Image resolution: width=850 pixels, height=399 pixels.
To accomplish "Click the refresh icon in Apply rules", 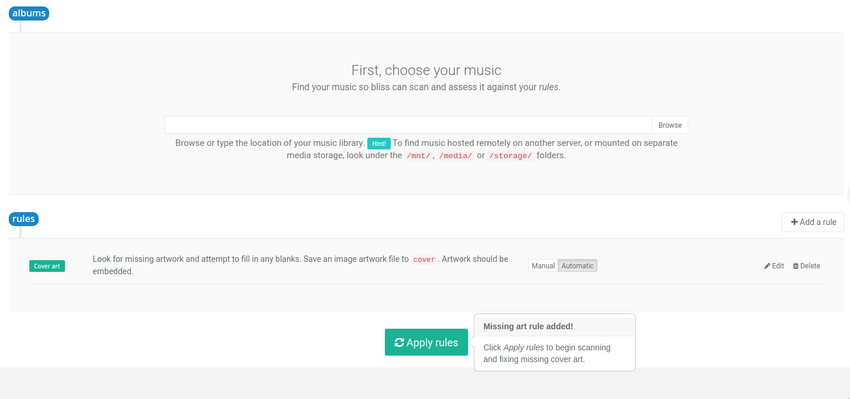I will point(400,343).
